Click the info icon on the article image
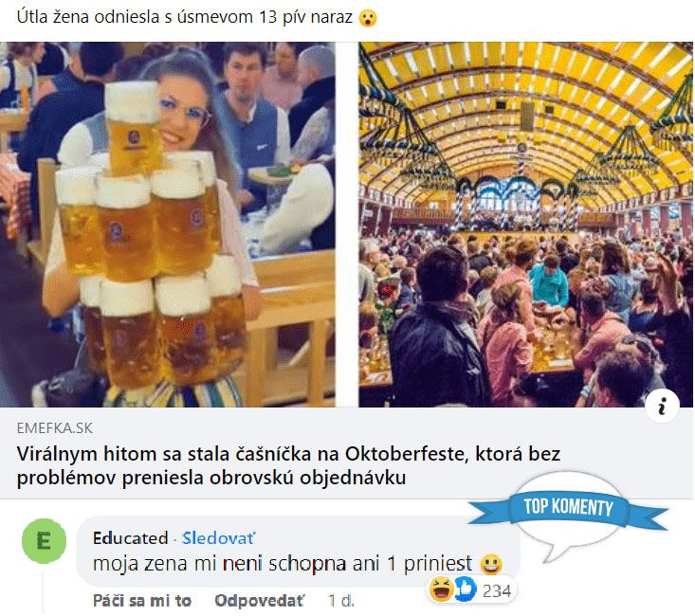 point(662,406)
